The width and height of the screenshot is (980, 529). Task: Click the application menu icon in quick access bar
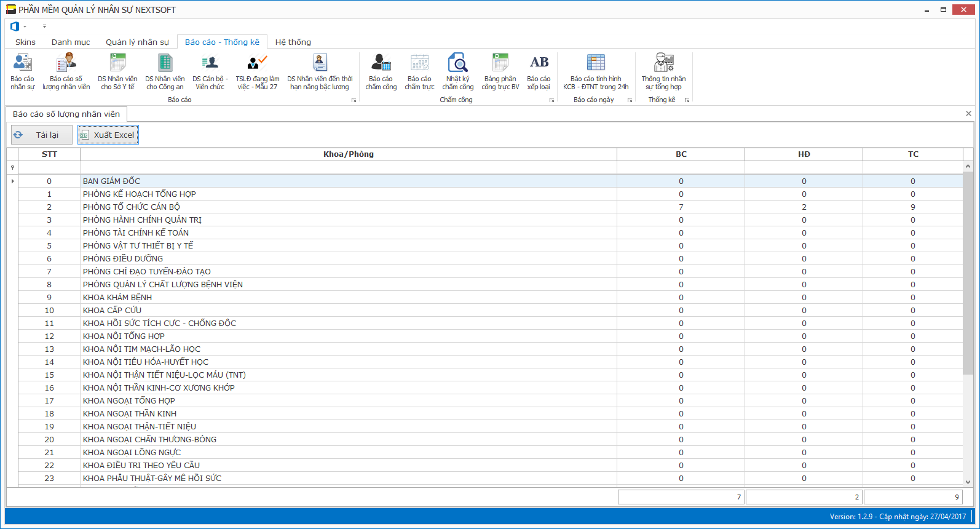pos(15,26)
